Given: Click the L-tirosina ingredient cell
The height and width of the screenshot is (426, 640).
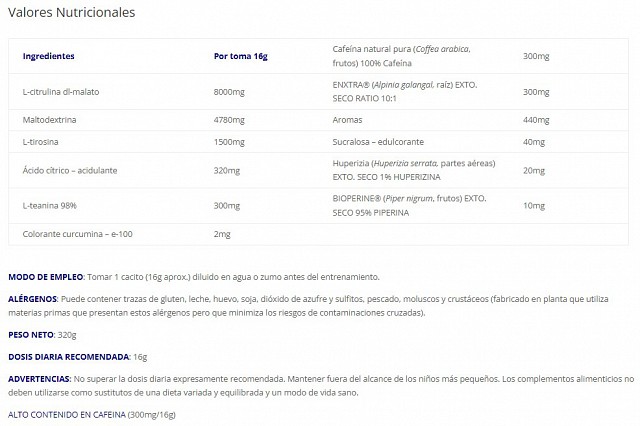Looking at the screenshot, I should click(x=40, y=142).
